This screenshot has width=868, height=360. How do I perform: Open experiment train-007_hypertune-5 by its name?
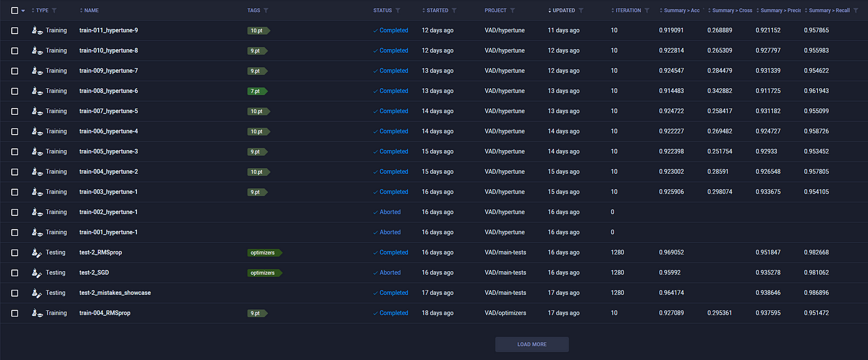point(108,111)
